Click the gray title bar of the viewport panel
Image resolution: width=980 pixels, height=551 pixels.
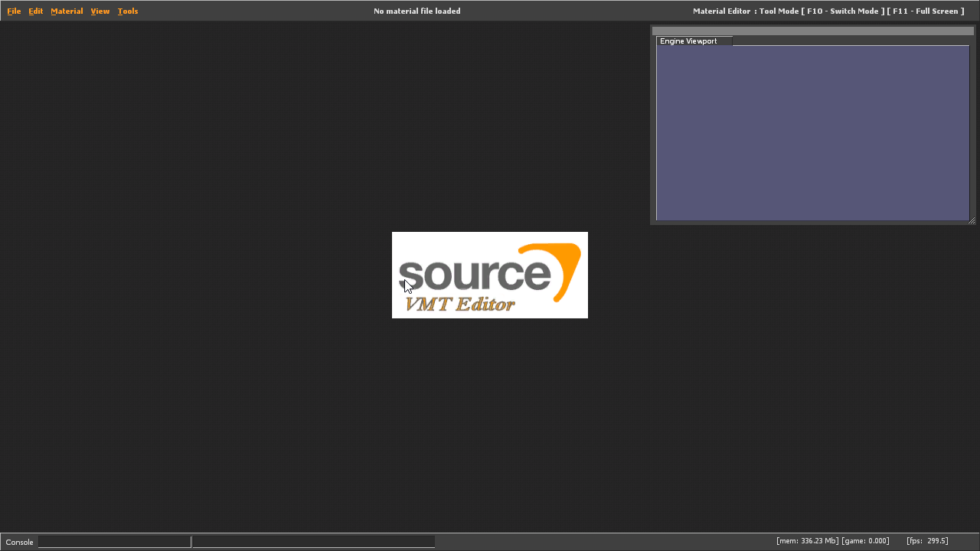(x=812, y=31)
